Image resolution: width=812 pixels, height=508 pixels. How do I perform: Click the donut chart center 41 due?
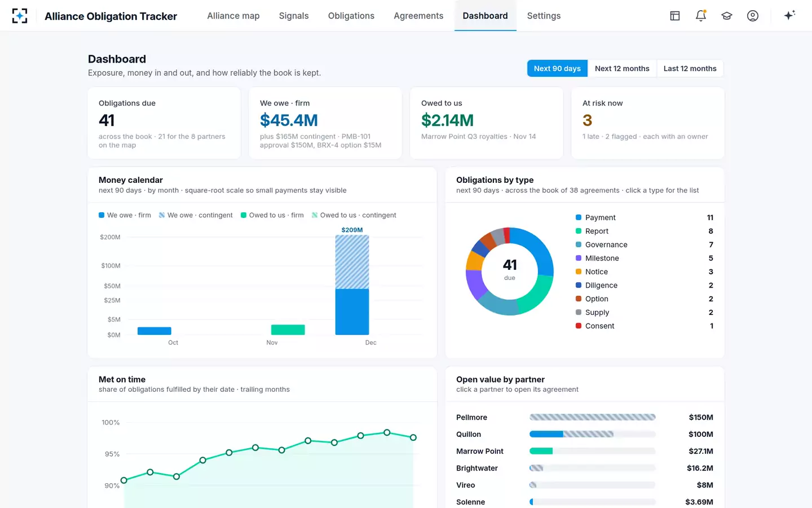pos(510,269)
